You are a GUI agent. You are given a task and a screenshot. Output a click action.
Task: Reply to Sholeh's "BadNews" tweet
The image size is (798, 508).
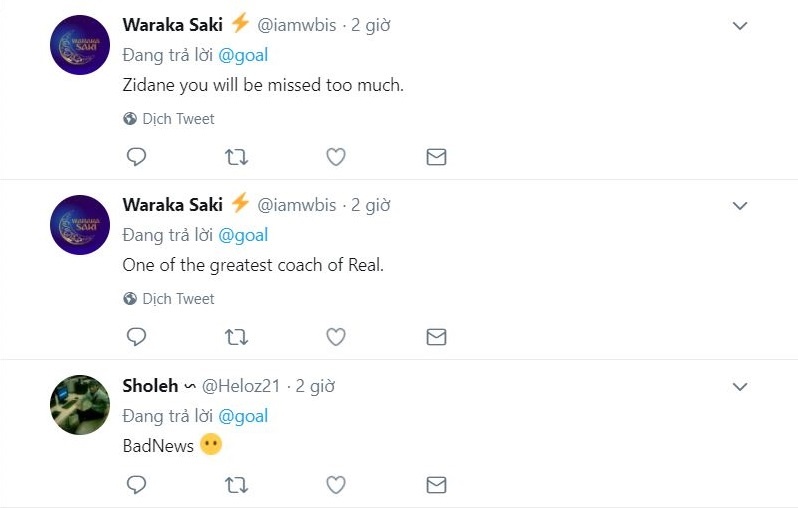[x=137, y=485]
